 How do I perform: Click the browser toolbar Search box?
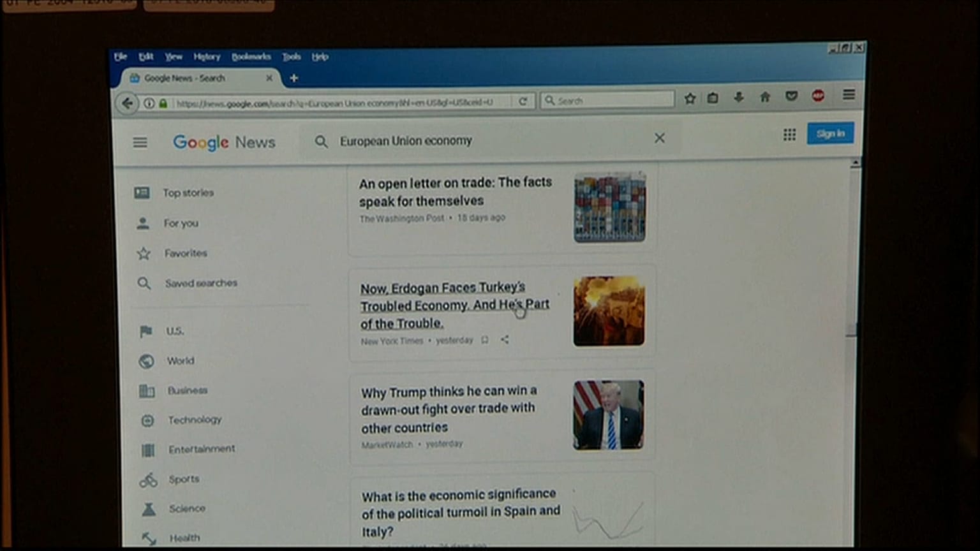pos(607,100)
